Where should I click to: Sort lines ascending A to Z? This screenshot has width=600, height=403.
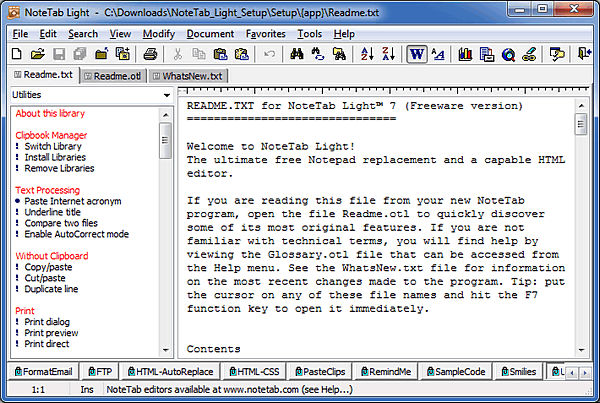coord(367,54)
